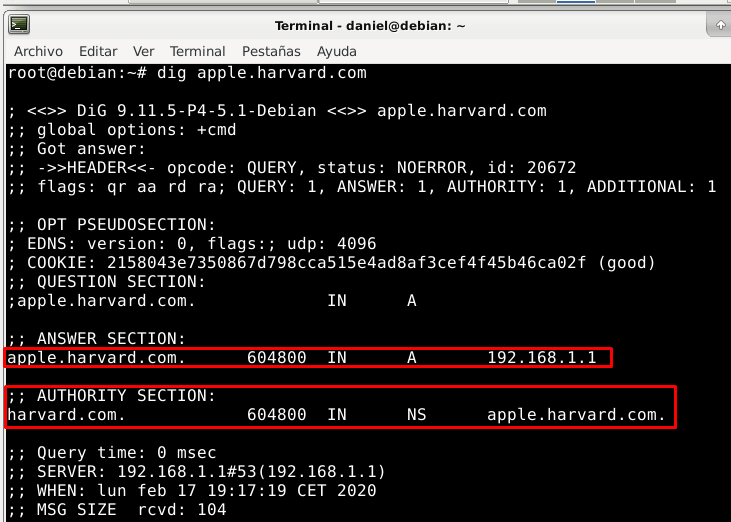
Task: Click the Query time line
Action: [111, 453]
